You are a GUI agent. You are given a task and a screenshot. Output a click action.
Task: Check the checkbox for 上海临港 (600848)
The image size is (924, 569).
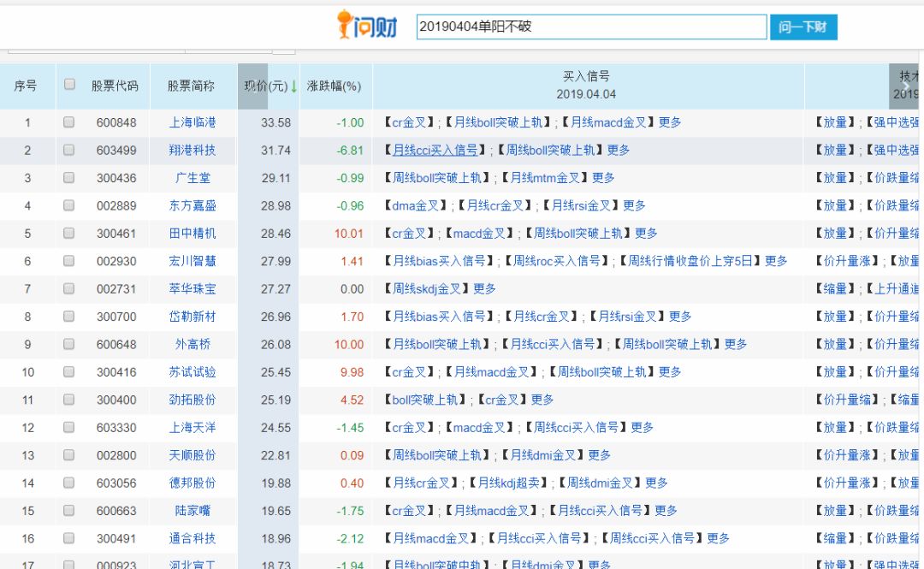[x=70, y=122]
